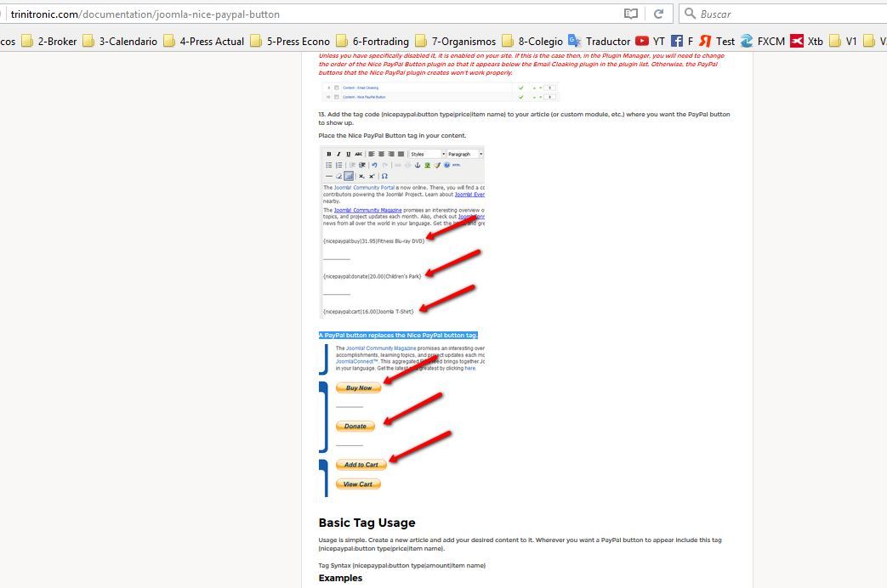Viewport: 887px width, 588px height.
Task: Open the 6-Fortrading bookmark folder
Action: 372,42
